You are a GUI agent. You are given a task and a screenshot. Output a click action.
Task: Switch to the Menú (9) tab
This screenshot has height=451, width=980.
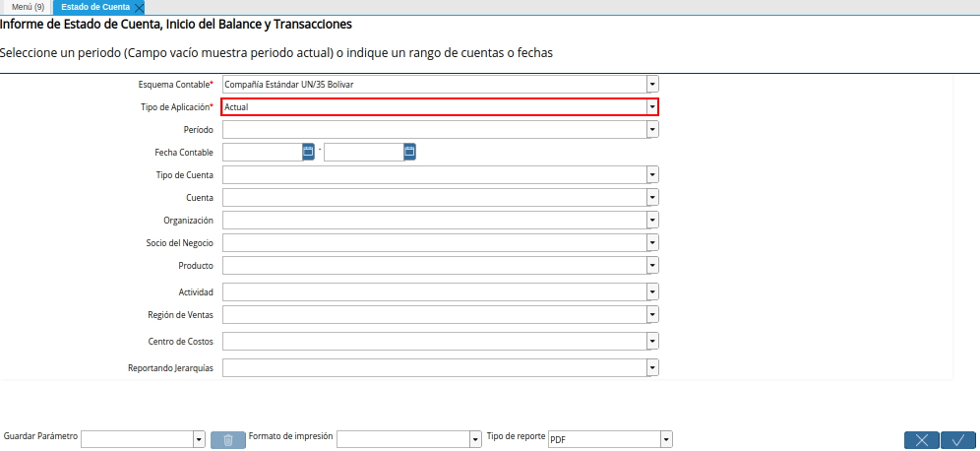[29, 8]
